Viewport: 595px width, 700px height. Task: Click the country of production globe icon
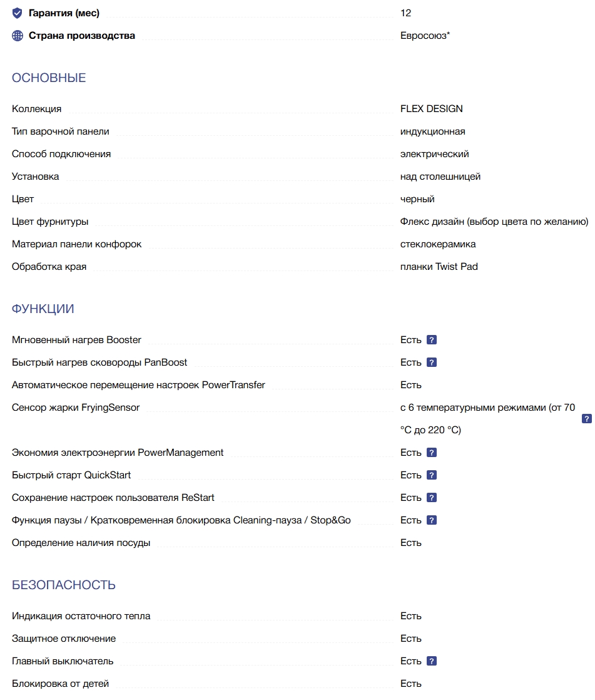18,36
